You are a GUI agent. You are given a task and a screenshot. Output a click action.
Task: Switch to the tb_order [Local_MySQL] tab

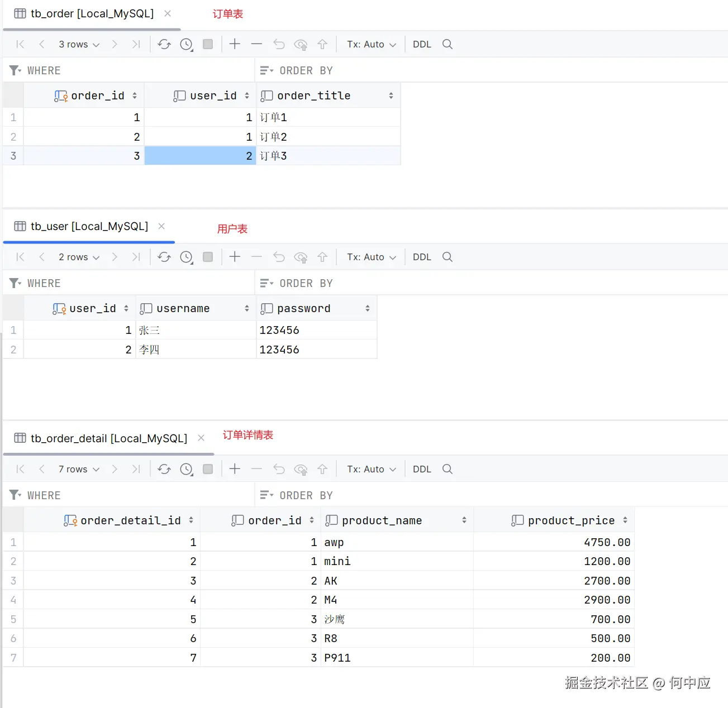tap(92, 13)
